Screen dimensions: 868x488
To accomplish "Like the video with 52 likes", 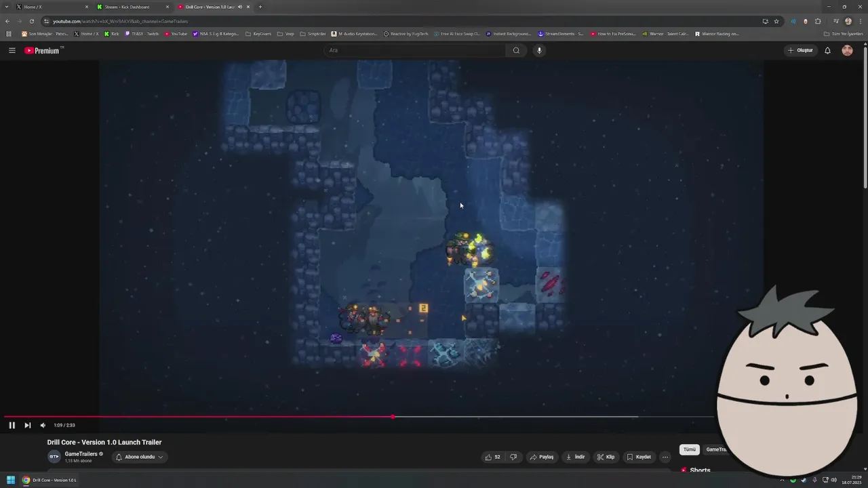I will [x=492, y=457].
